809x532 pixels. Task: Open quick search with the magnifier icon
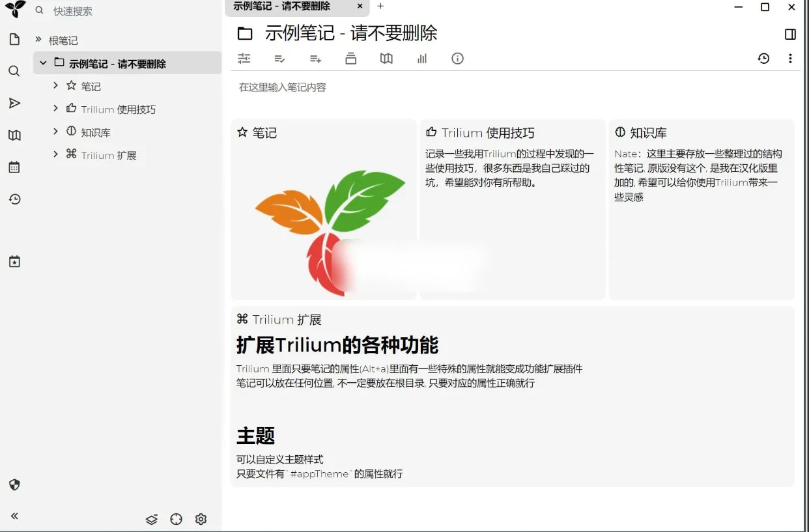(x=14, y=70)
